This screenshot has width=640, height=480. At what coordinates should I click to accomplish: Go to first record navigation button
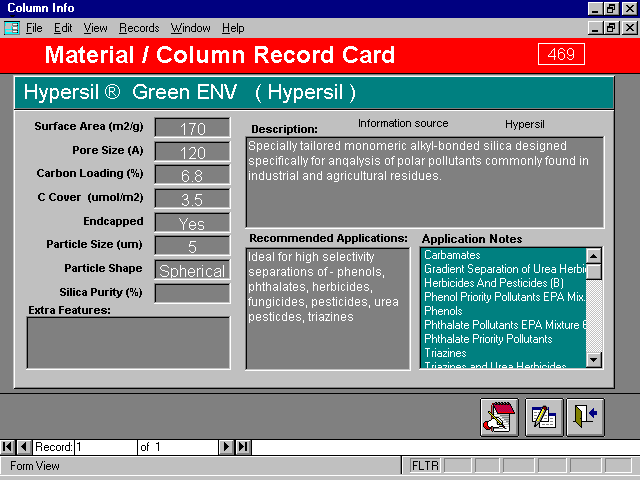tap(7, 447)
